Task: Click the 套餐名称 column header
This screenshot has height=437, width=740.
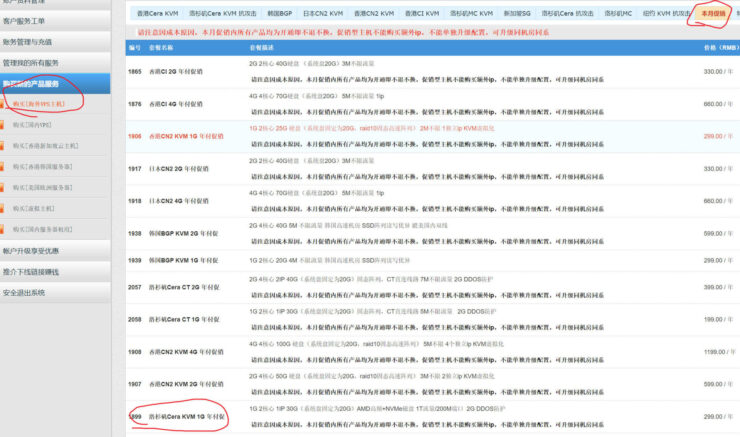Action: (x=161, y=48)
